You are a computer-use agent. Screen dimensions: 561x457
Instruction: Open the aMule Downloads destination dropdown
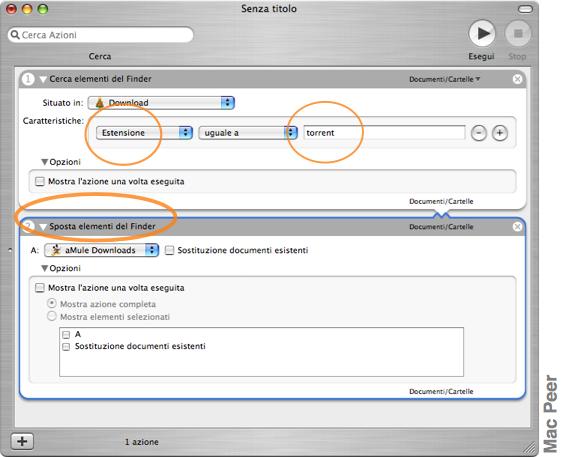pos(101,250)
